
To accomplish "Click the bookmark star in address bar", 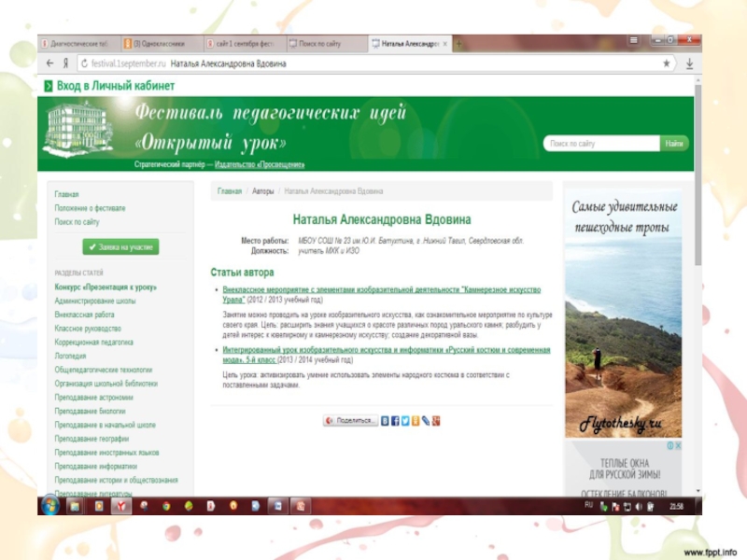I will tap(666, 63).
